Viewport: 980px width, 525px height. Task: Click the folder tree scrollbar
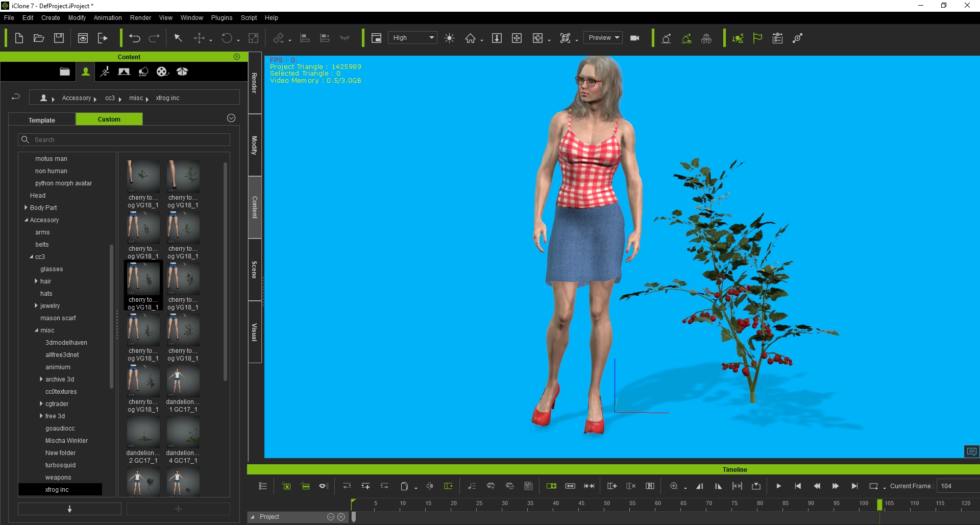pos(112,317)
